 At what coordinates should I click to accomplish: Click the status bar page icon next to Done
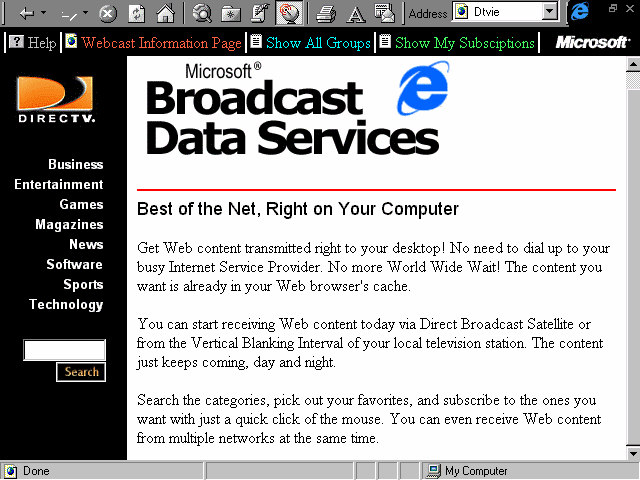(x=11, y=471)
